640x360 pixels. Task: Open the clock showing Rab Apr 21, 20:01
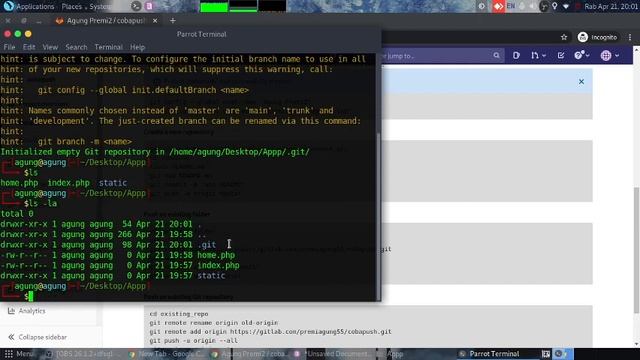tap(611, 7)
